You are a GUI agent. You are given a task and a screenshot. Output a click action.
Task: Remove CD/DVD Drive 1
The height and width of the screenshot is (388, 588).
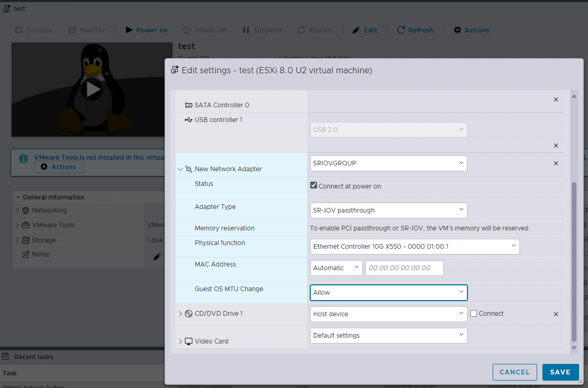[556, 314]
